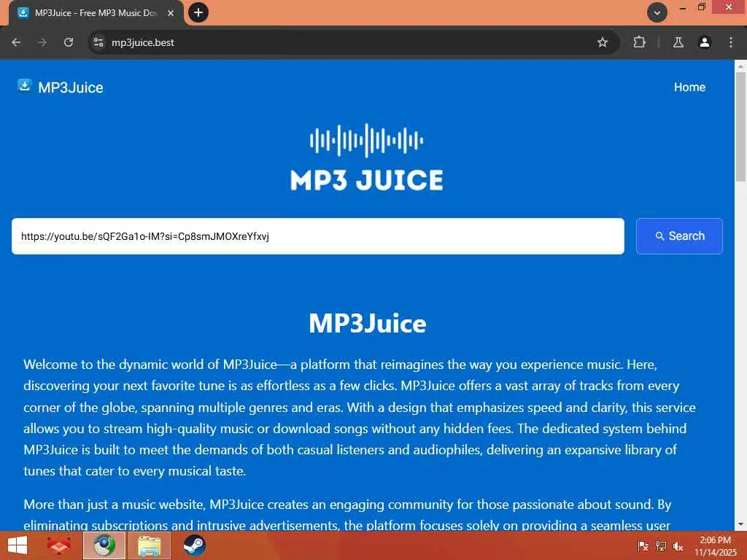The width and height of the screenshot is (747, 560).
Task: Open the Extensions puzzle icon
Action: (x=639, y=42)
